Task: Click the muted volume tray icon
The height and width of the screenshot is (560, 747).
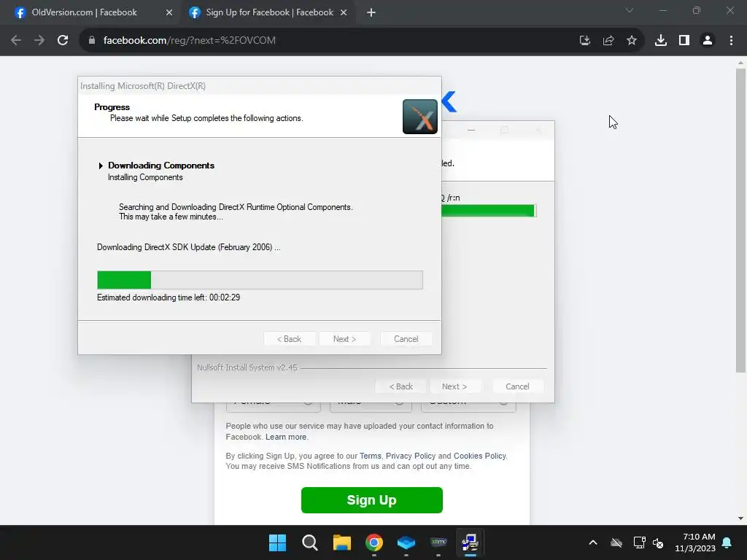Action: (658, 542)
